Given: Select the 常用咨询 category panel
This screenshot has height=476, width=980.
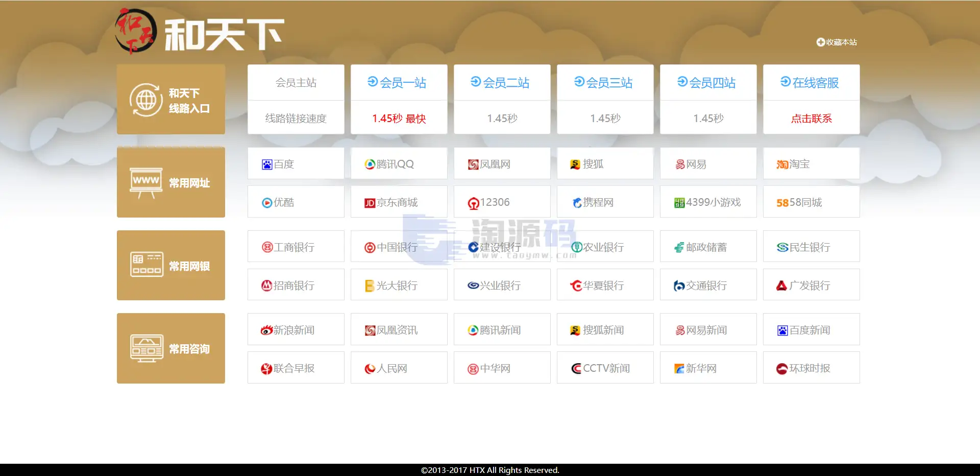Looking at the screenshot, I should (x=171, y=348).
